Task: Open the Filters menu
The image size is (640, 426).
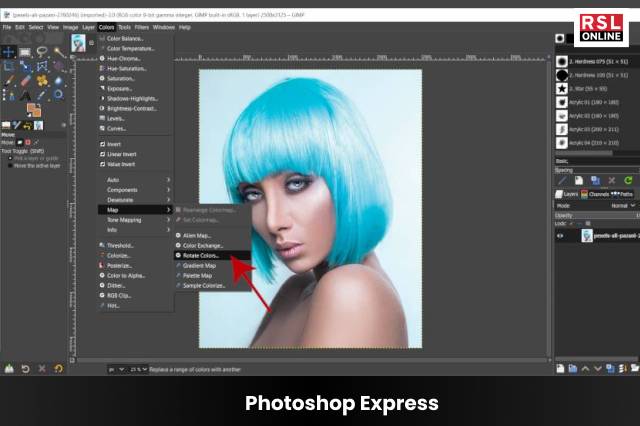Action: tap(142, 27)
